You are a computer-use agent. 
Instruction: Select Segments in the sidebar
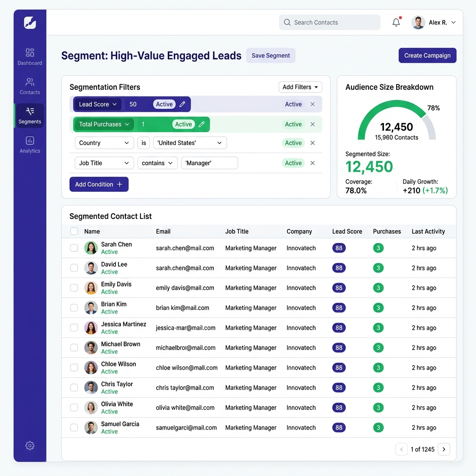(30, 115)
